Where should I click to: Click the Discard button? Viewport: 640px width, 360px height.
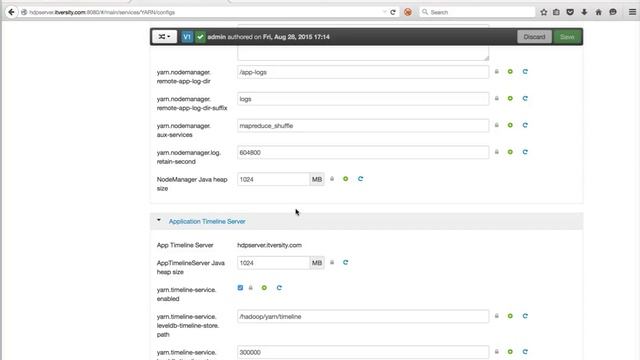click(534, 37)
